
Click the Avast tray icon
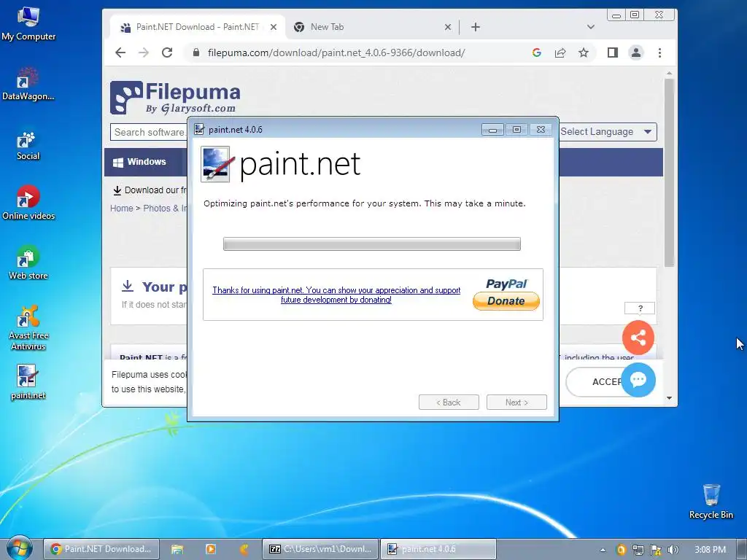pos(621,550)
